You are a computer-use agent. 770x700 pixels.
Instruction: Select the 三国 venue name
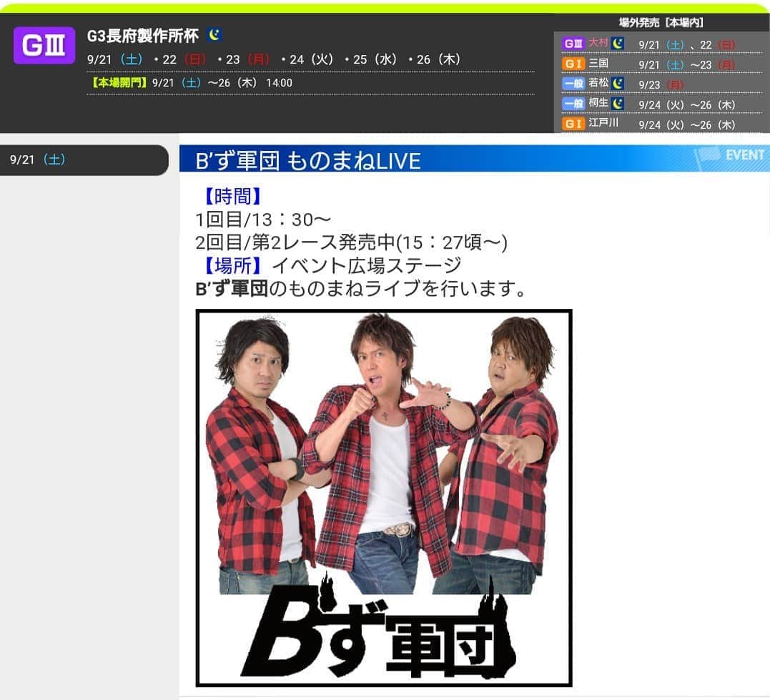pyautogui.click(x=598, y=63)
